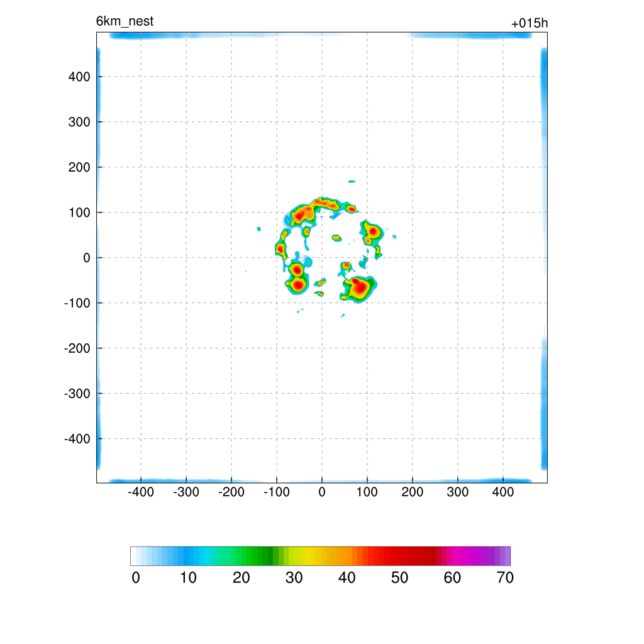
Task: Click the small cell north of 200
Action: [352, 181]
